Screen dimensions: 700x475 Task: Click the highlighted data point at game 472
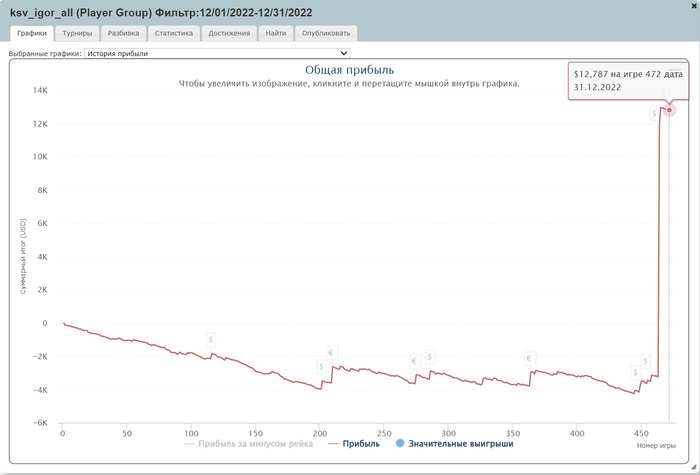coord(669,110)
